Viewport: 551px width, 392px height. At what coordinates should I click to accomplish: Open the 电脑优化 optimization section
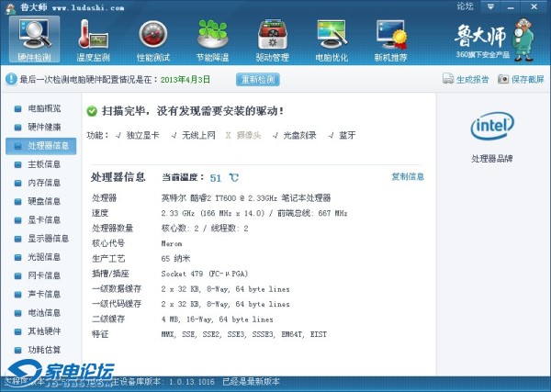click(x=331, y=39)
